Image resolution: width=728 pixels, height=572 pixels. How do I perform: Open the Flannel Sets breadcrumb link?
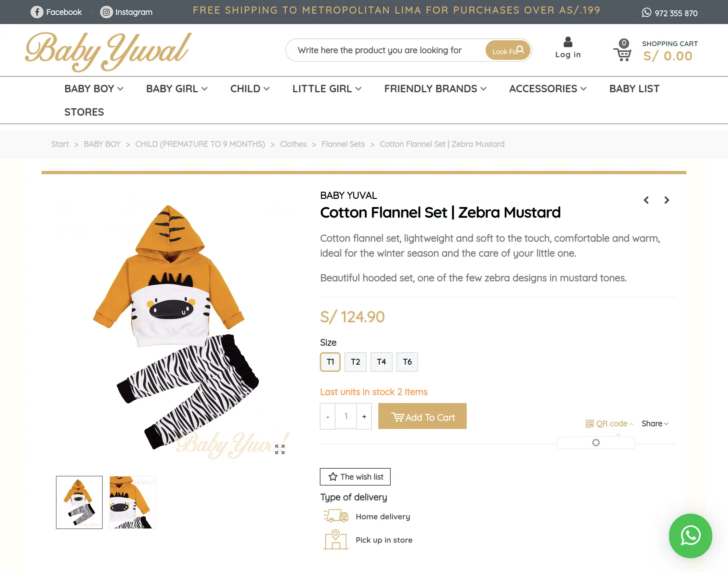coord(343,144)
